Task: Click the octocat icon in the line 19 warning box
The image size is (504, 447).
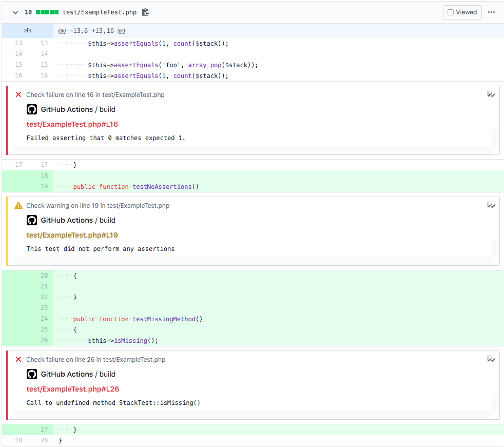Action: point(31,220)
